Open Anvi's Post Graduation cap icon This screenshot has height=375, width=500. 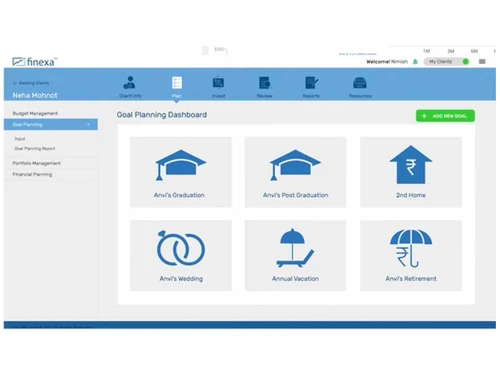pyautogui.click(x=295, y=165)
